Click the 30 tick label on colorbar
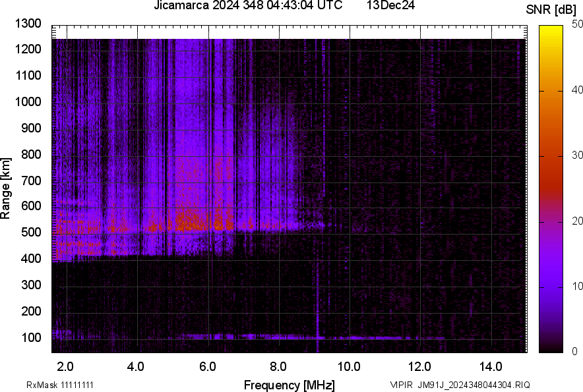The height and width of the screenshot is (392, 583). tap(578, 155)
